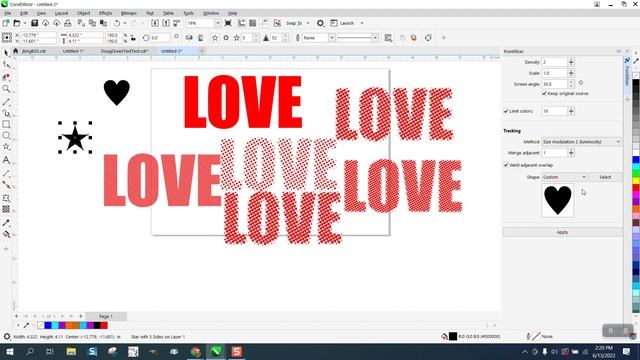Screen dimensions: 640x360
Task: Click the Export icon in toolbar
Action: pyautogui.click(x=166, y=23)
